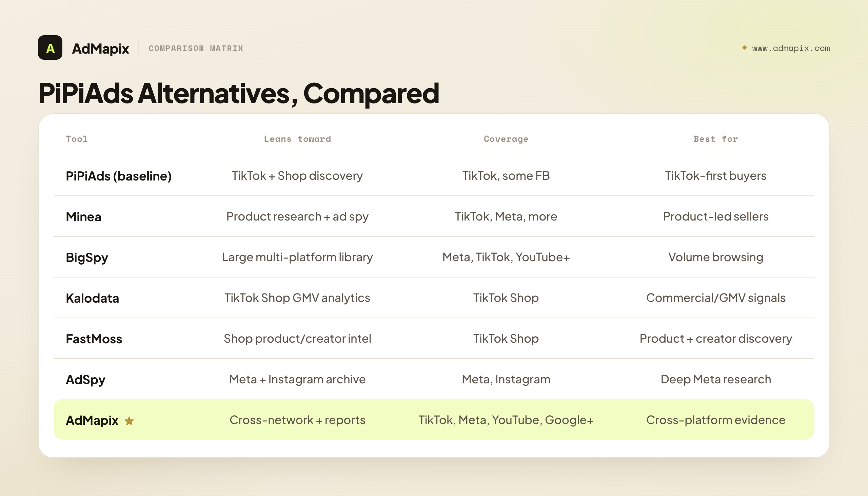
Task: Select the Minea row name
Action: point(83,216)
